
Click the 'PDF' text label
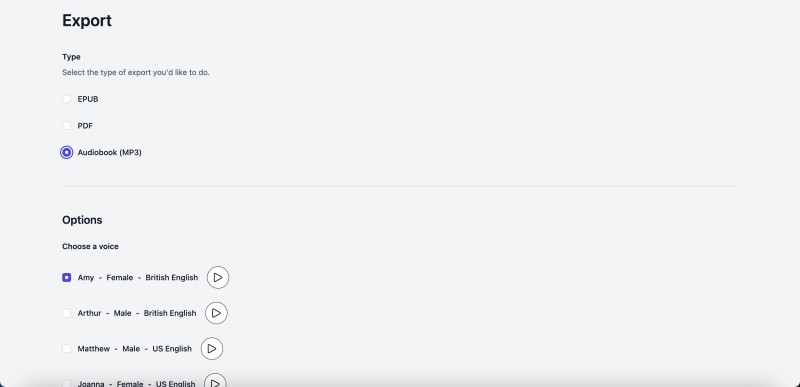[85, 125]
